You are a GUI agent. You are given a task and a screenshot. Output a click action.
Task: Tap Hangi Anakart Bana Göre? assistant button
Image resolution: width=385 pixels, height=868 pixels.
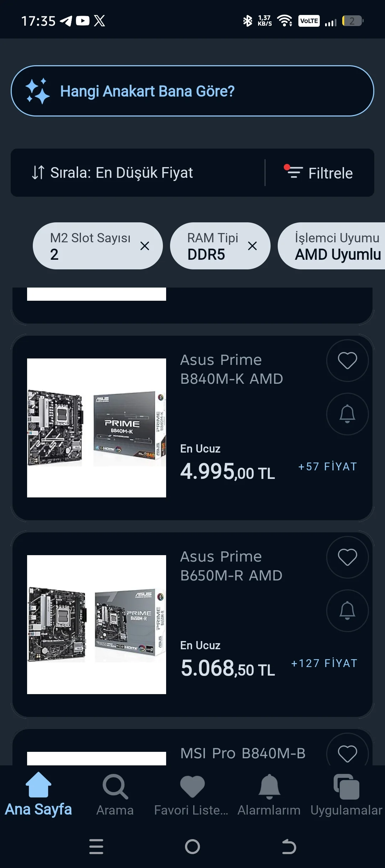point(192,91)
